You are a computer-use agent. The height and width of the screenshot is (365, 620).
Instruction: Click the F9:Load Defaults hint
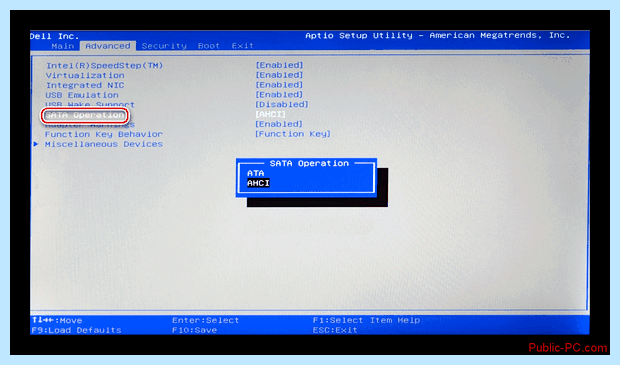click(76, 330)
